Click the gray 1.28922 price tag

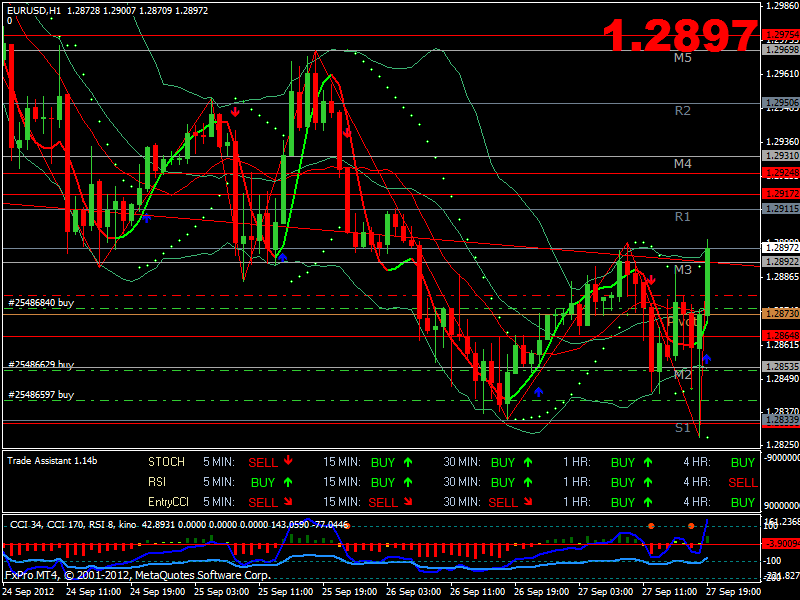click(x=781, y=262)
